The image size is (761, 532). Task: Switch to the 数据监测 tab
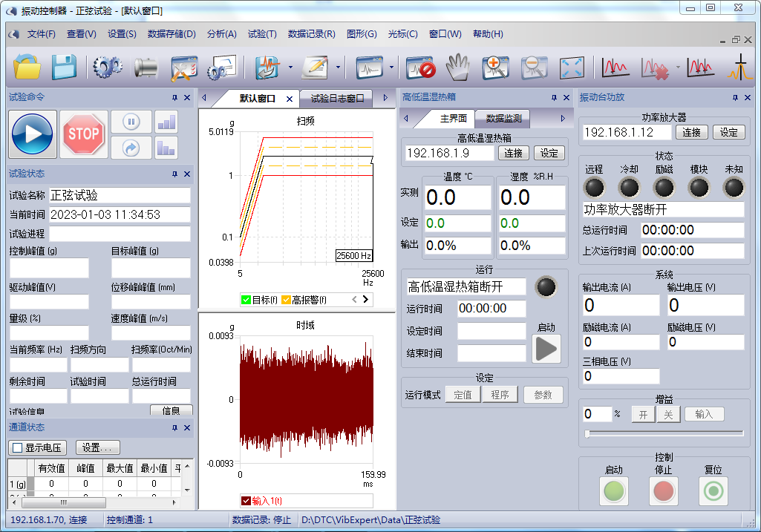504,118
